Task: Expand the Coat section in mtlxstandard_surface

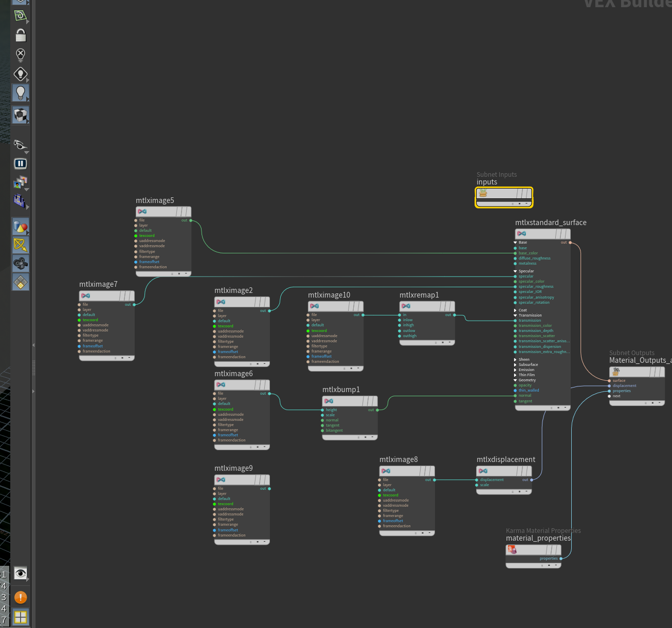Action: [515, 310]
